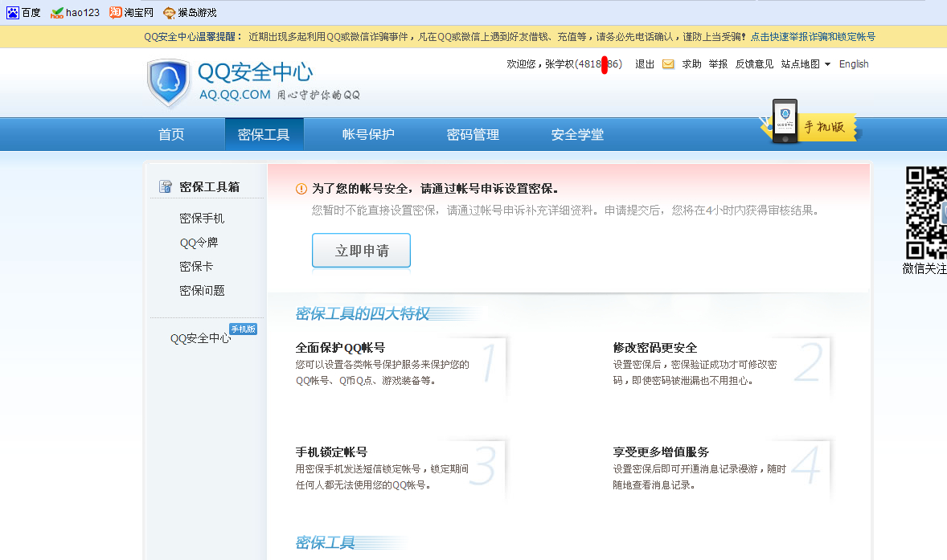This screenshot has width=947, height=560.
Task: Open the 猴岛游戏 bookmark
Action: coord(190,13)
